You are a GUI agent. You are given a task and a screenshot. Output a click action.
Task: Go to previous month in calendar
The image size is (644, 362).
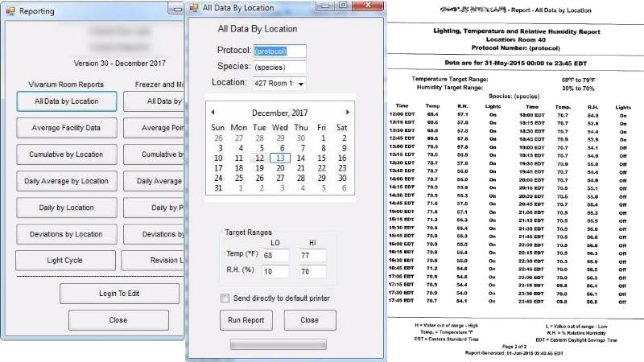tap(213, 112)
